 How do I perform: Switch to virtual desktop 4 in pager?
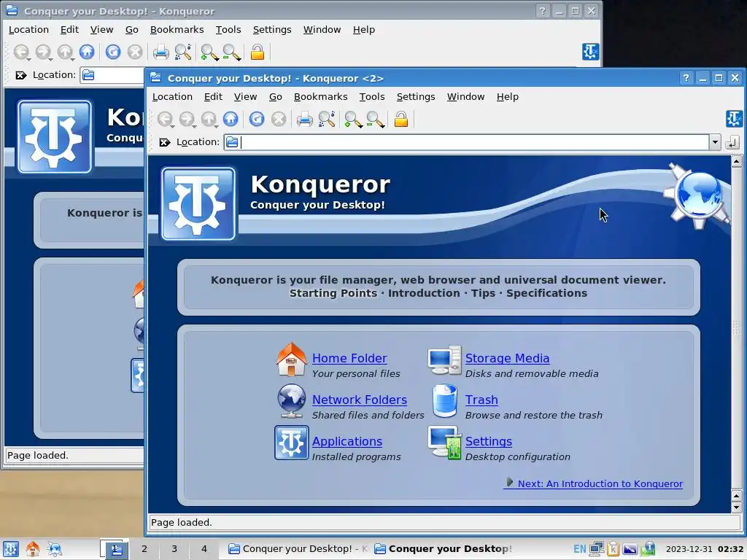click(204, 549)
